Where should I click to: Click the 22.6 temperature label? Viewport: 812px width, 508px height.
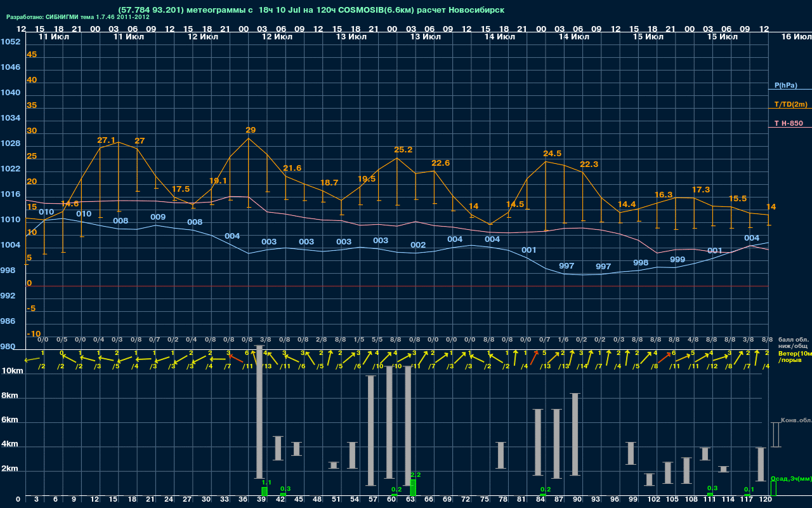click(440, 163)
